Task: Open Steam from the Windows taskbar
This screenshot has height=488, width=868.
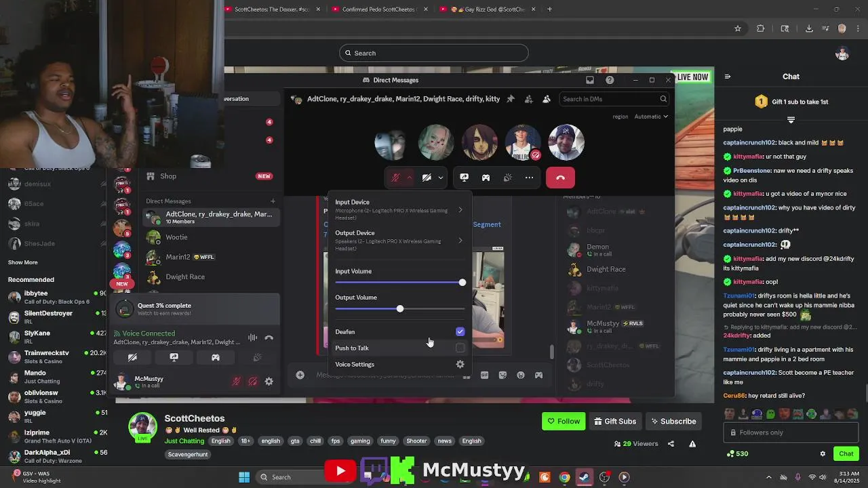Action: pos(584,477)
